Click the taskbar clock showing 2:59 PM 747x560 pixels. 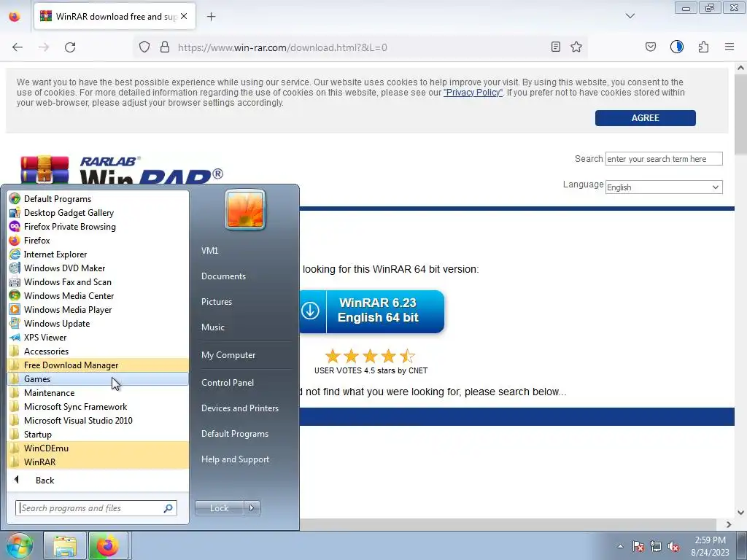click(x=711, y=546)
